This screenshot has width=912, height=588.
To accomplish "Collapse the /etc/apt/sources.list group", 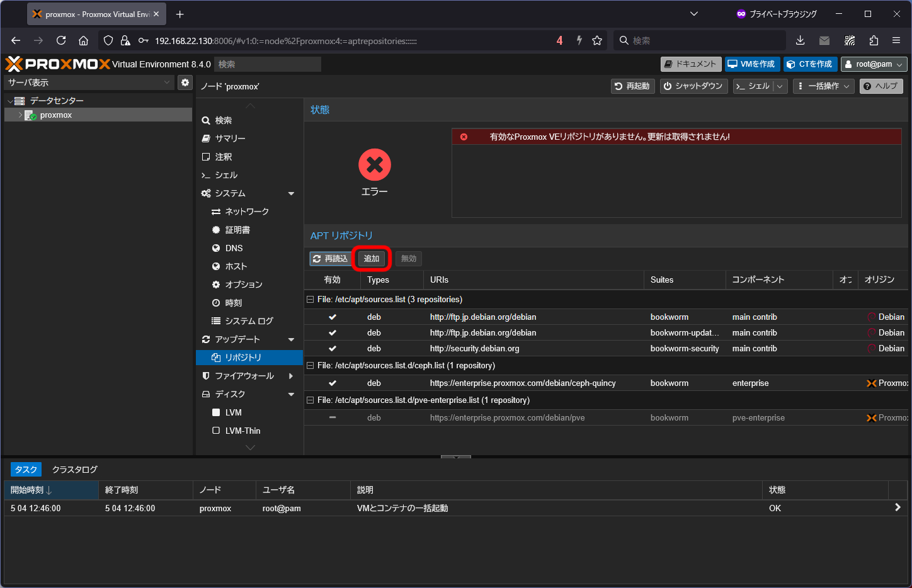I will 310,300.
